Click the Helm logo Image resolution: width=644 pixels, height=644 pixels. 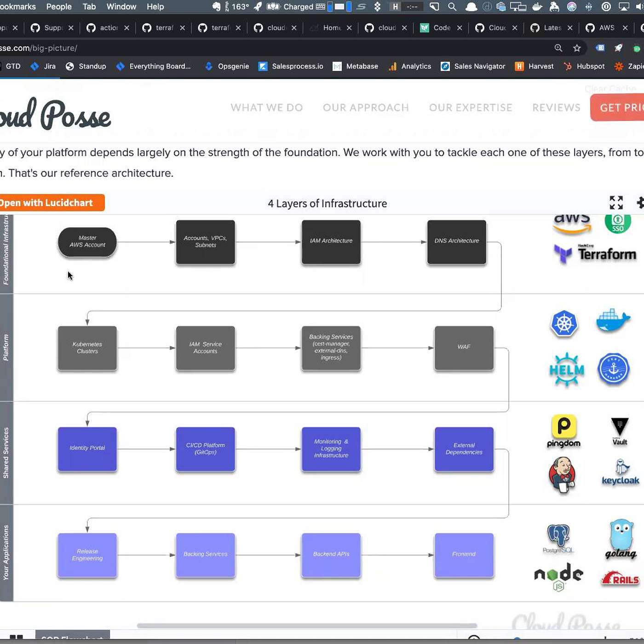click(x=567, y=370)
